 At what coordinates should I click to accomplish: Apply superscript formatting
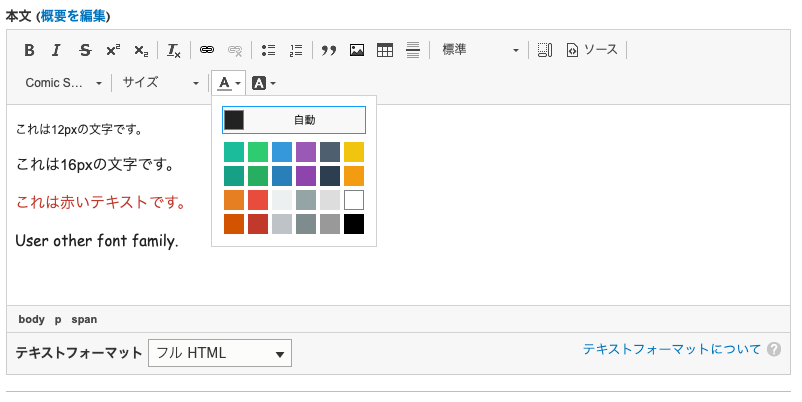click(x=113, y=50)
